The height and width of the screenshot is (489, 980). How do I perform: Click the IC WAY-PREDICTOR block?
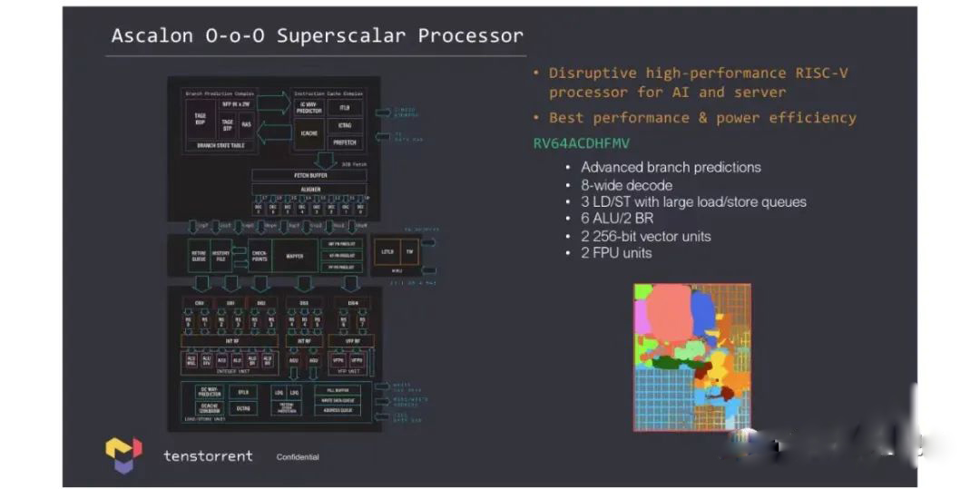309,107
